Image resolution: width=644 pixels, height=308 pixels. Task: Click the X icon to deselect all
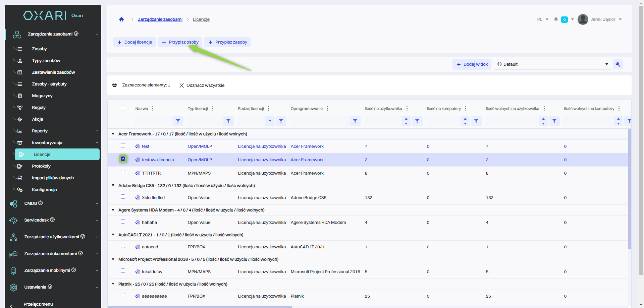coord(181,85)
